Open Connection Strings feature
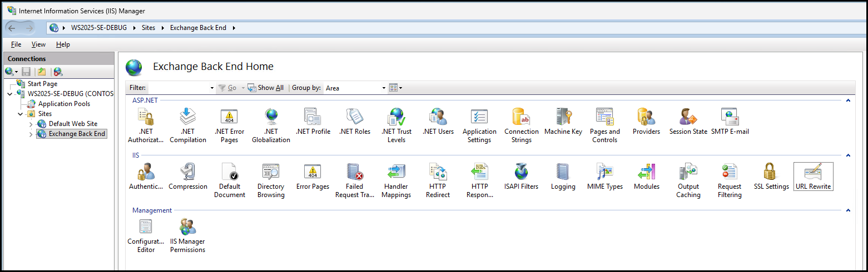 [522, 125]
